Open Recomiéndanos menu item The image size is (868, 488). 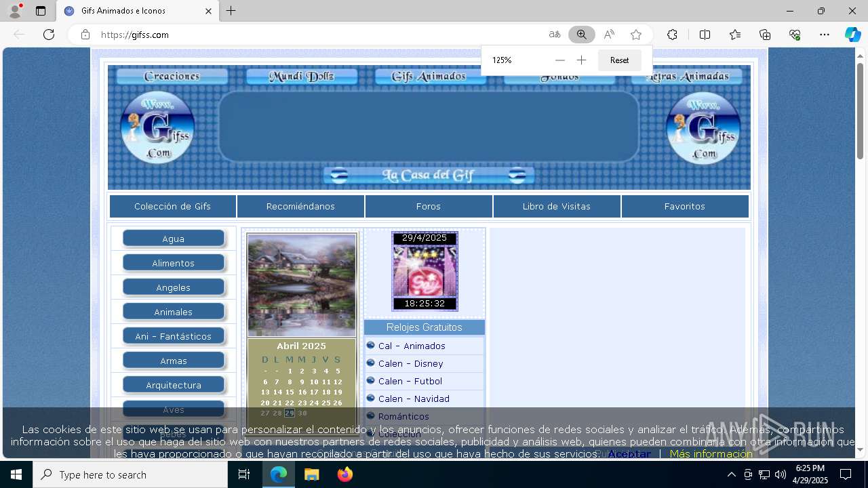pyautogui.click(x=300, y=207)
